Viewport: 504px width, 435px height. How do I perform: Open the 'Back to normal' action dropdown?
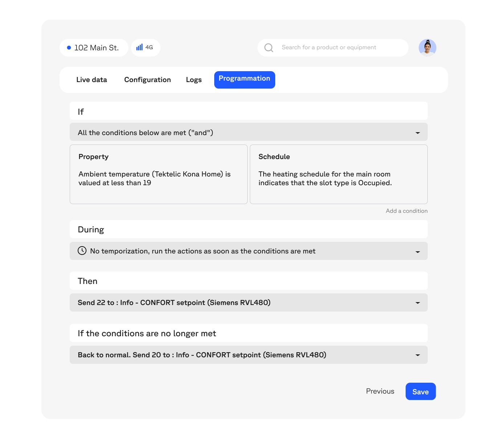click(418, 355)
